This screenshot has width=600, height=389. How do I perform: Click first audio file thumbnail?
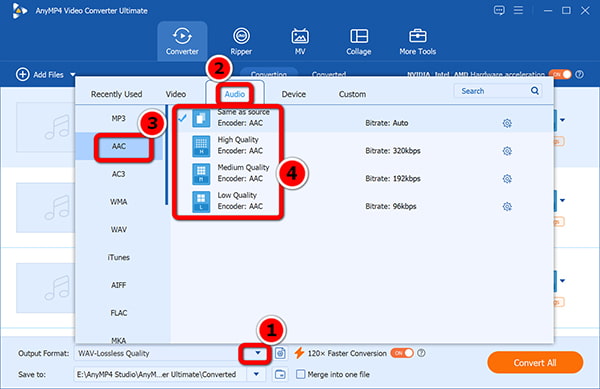[45, 127]
